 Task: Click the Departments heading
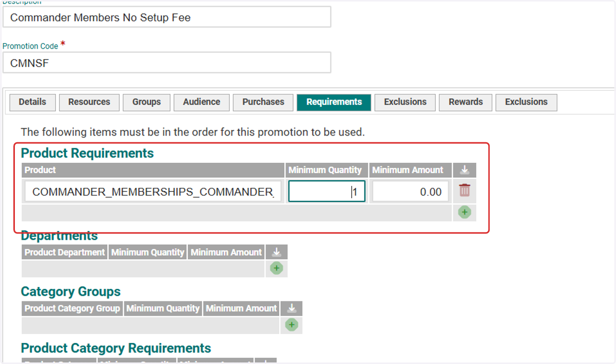tap(59, 236)
